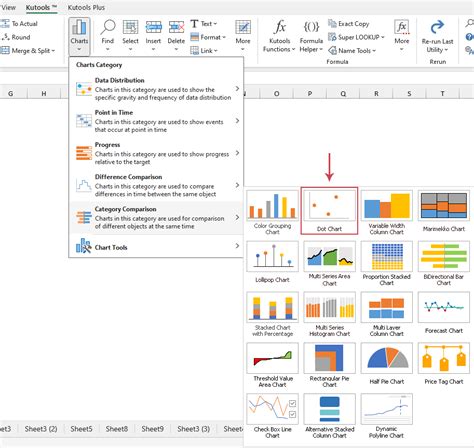Open the Select tool in ribbon
This screenshot has width=474, height=448.
click(130, 35)
